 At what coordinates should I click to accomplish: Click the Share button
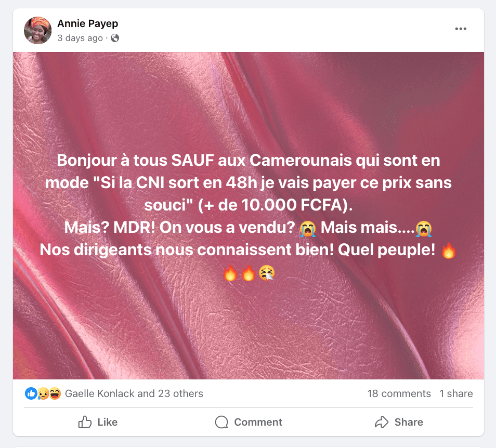click(x=399, y=422)
